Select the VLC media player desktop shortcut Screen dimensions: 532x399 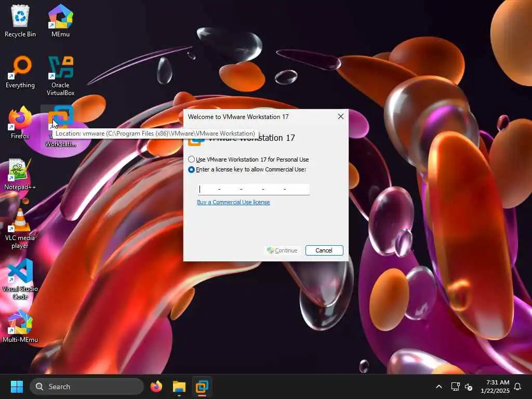click(20, 229)
